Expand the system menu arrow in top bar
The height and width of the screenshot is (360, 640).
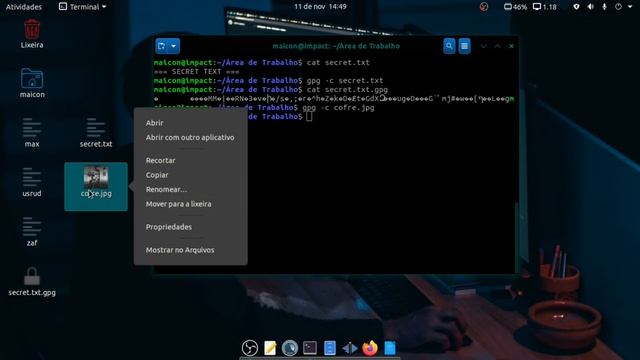(630, 7)
